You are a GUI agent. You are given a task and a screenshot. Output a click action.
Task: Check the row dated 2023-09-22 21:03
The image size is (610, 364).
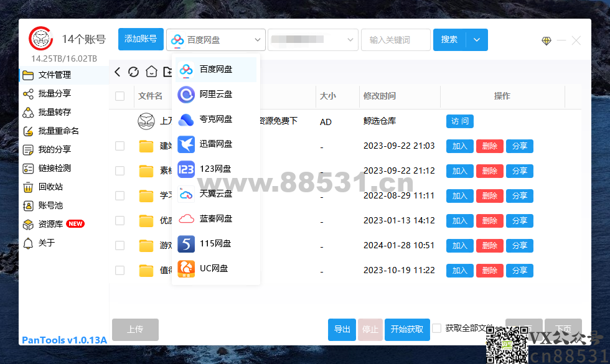(120, 146)
